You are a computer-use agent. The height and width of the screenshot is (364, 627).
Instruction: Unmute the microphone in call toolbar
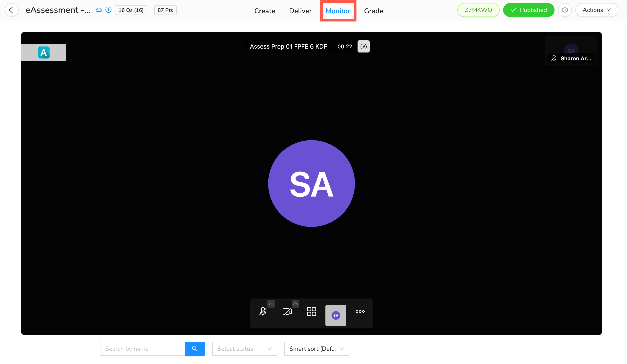263,312
